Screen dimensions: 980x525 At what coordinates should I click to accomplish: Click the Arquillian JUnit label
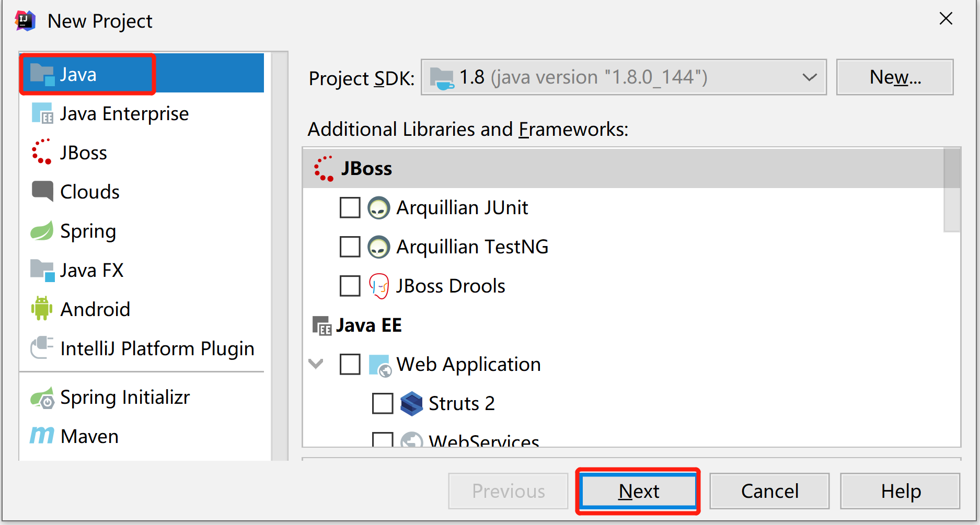(x=462, y=207)
